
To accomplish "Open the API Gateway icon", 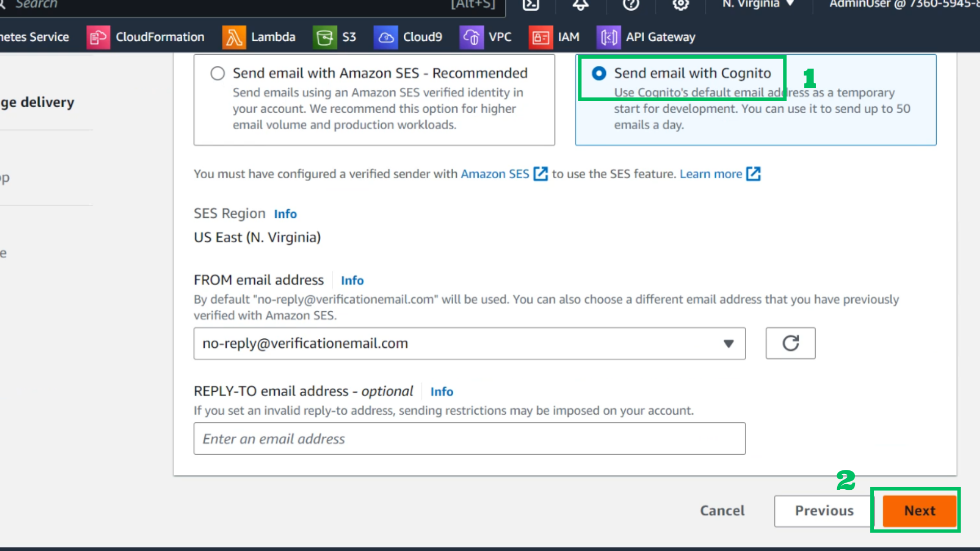I will pos(608,37).
